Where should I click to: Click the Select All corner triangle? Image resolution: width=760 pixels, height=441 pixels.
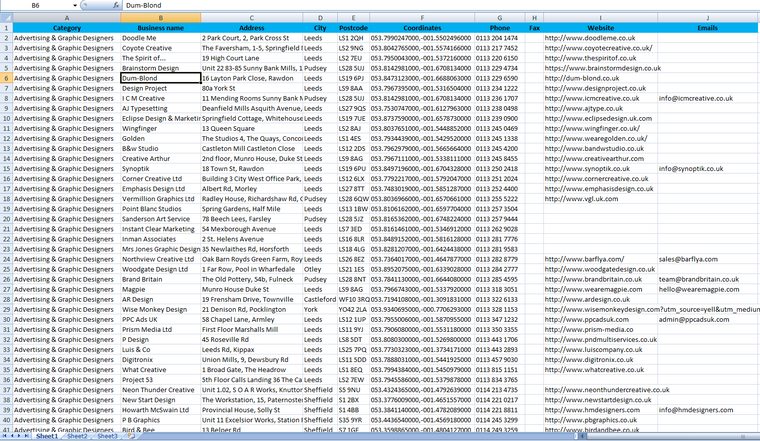[x=6, y=18]
